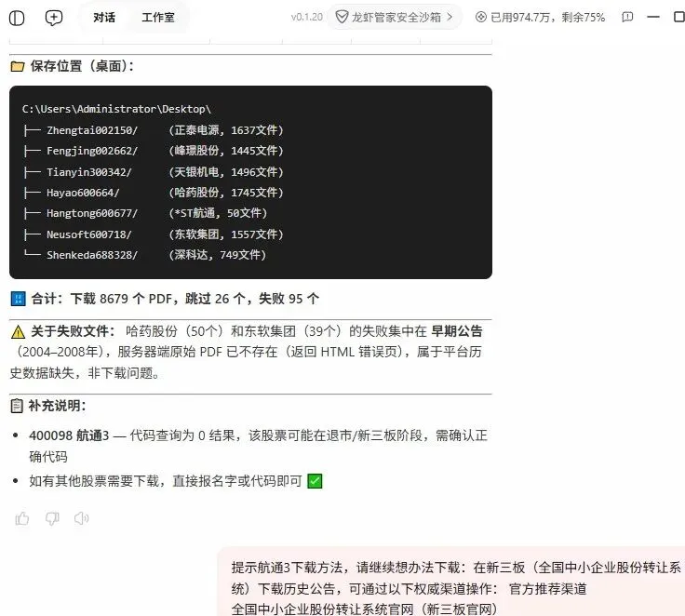Click the green checkmark emoji after 代码即可
Viewport: 685px width, 616px height.
point(315,481)
